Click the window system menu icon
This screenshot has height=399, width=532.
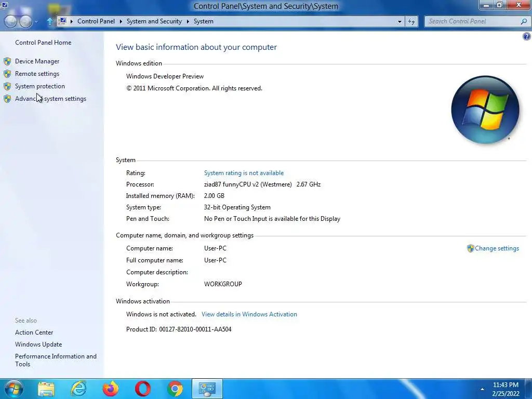[4, 4]
